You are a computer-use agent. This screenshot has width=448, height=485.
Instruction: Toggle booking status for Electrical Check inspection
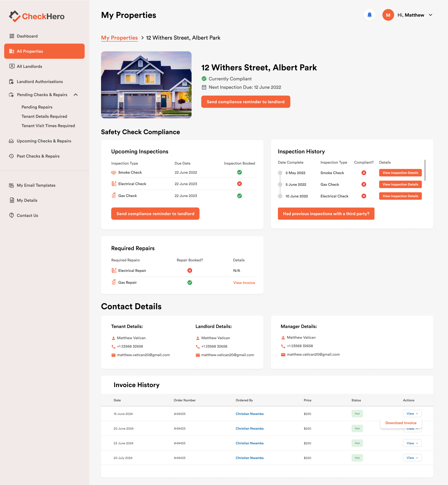[239, 184]
